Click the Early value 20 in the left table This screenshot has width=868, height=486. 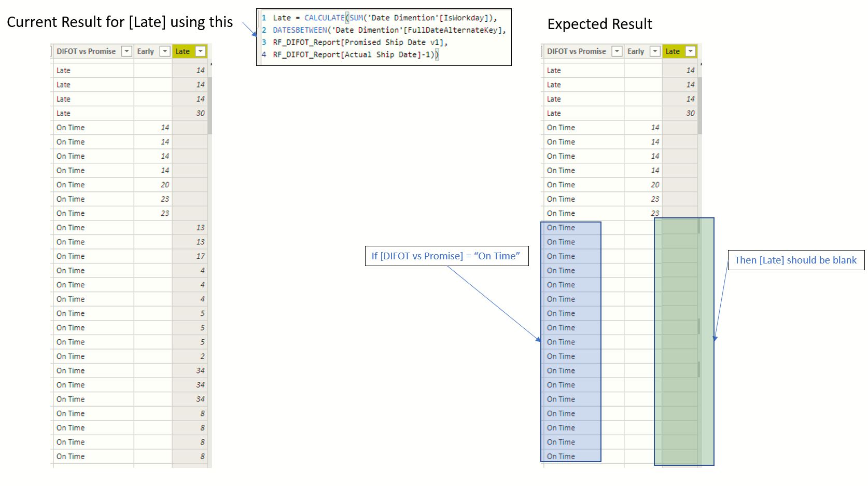pos(165,185)
